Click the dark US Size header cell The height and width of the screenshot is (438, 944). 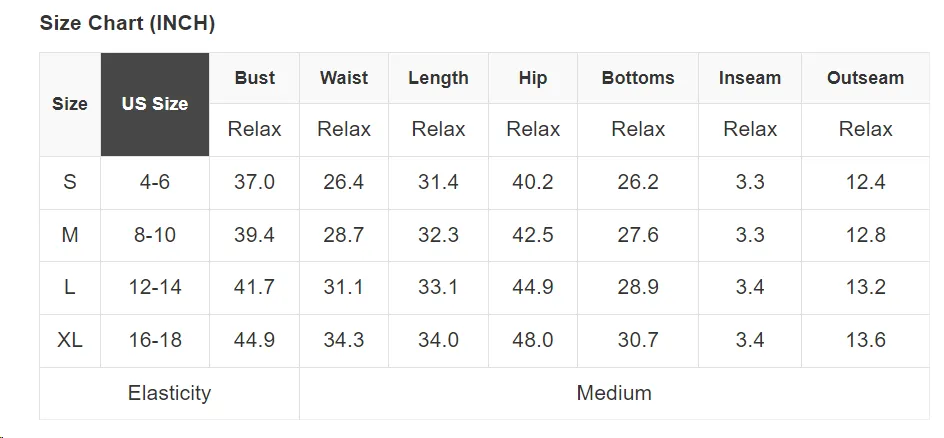[x=155, y=104]
